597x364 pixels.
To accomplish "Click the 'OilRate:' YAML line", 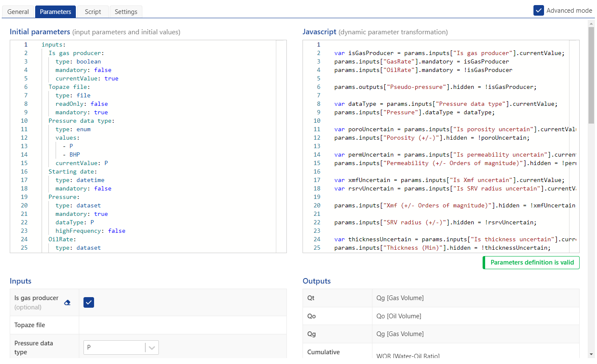I will tap(62, 239).
